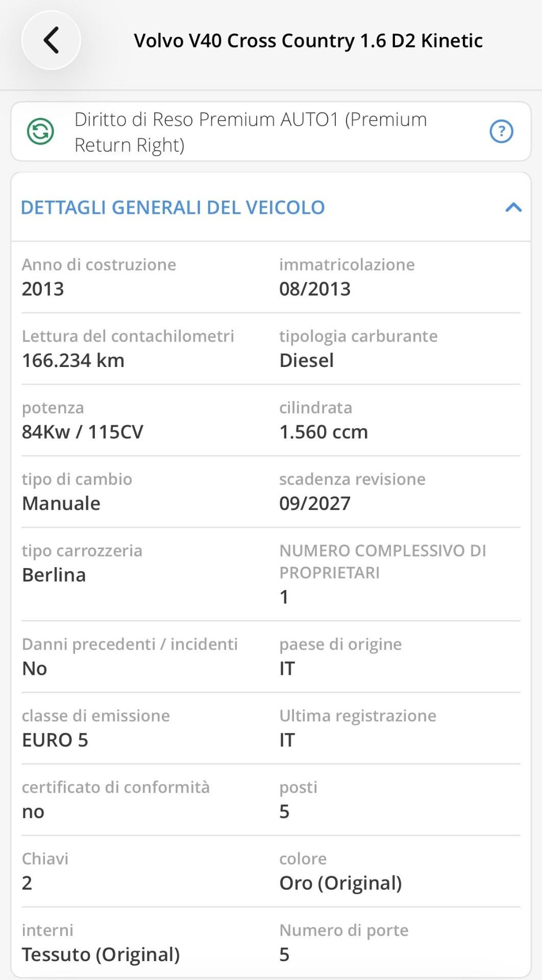
Task: Tap the Oro (Original) colour value
Action: tap(340, 883)
